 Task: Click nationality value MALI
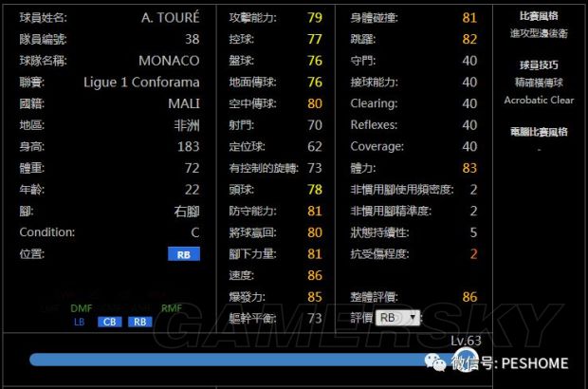[x=184, y=103]
